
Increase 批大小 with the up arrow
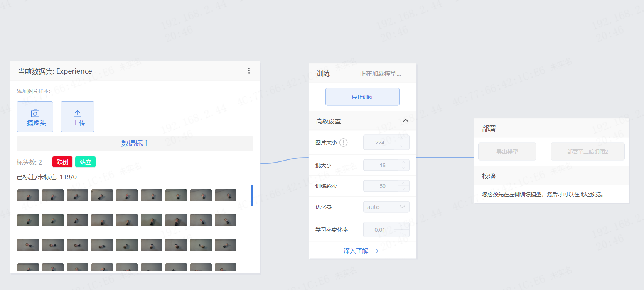pyautogui.click(x=403, y=163)
